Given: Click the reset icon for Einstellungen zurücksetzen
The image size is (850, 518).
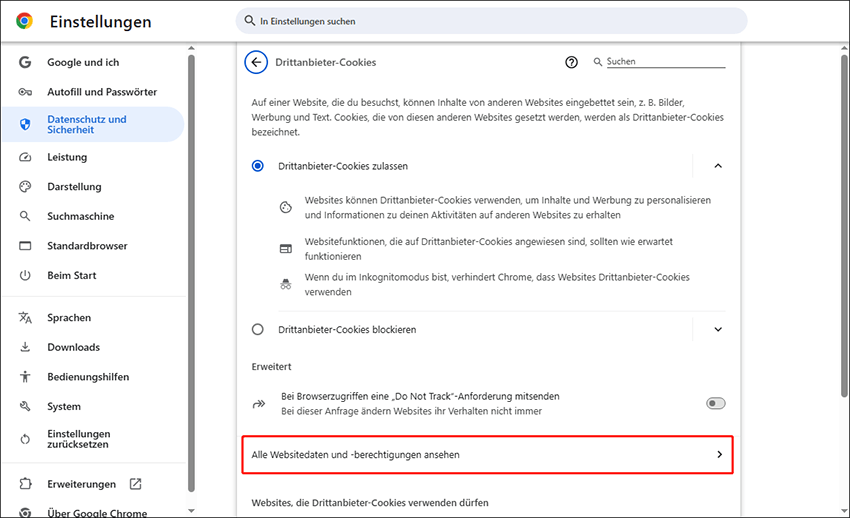Looking at the screenshot, I should 25,439.
